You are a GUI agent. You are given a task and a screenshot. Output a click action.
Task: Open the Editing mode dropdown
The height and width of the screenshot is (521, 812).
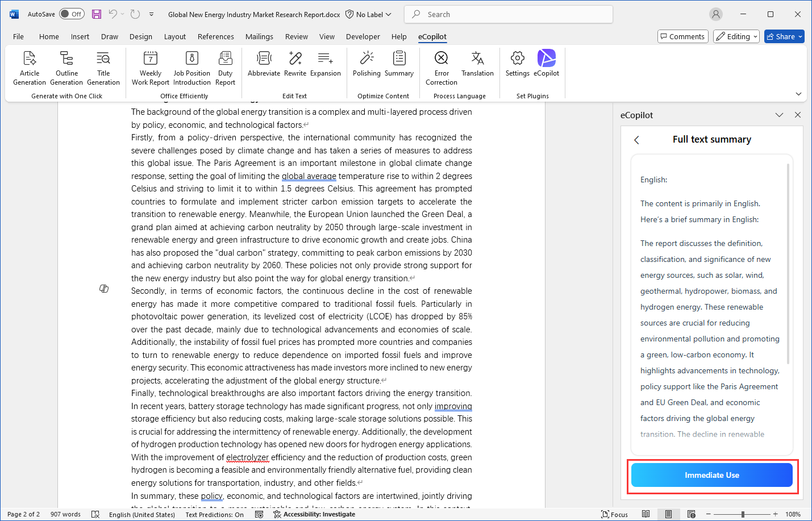(x=736, y=36)
